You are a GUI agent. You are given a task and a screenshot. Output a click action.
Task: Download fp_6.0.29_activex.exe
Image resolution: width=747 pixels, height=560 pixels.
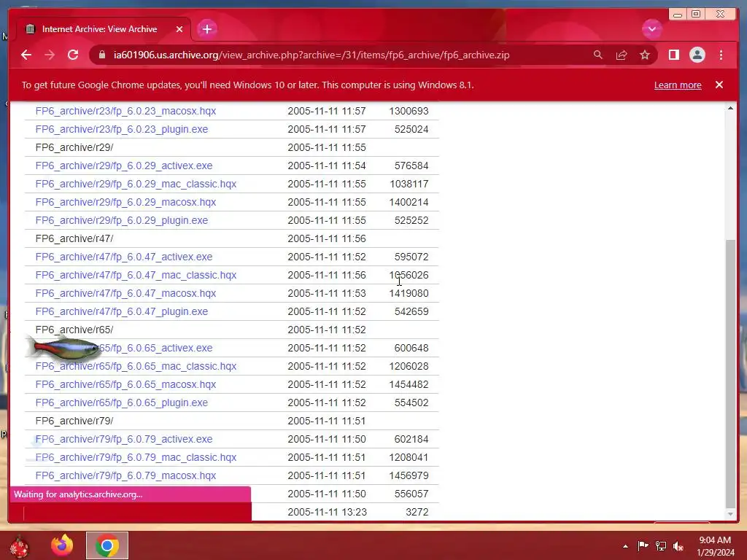(x=124, y=166)
